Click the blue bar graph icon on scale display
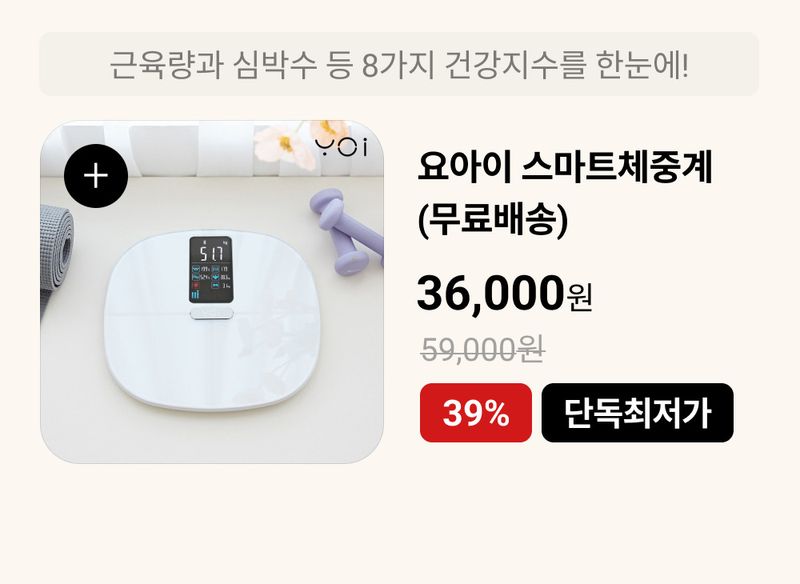The height and width of the screenshot is (584, 800). point(196,295)
